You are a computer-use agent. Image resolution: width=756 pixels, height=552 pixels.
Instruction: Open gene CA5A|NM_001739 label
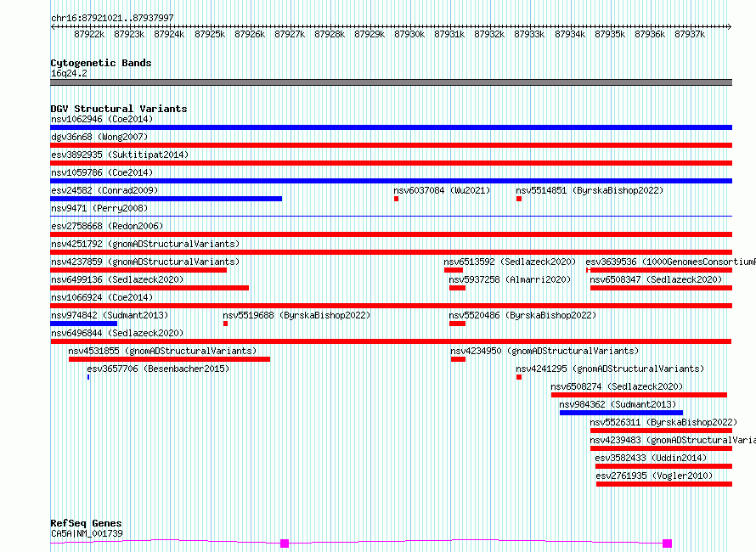(x=87, y=533)
